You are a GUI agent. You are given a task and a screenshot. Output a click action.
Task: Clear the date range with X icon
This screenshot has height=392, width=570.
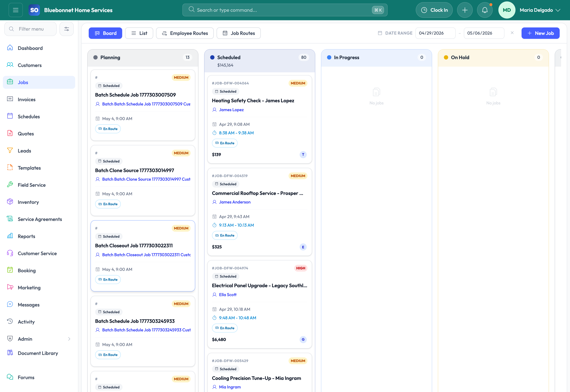coord(512,33)
